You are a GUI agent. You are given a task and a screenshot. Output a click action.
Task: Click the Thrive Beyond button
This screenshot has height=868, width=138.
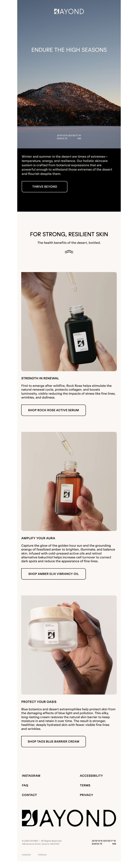click(x=45, y=187)
